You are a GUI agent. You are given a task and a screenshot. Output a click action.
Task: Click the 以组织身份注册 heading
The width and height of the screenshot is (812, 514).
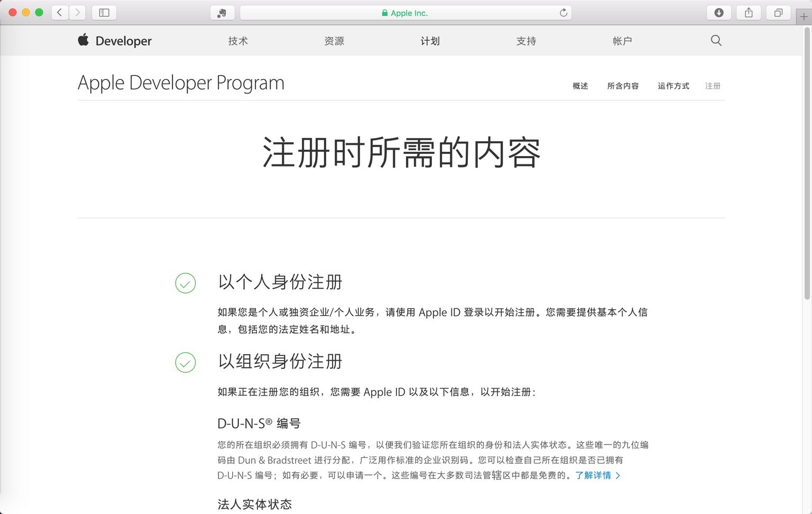click(280, 362)
